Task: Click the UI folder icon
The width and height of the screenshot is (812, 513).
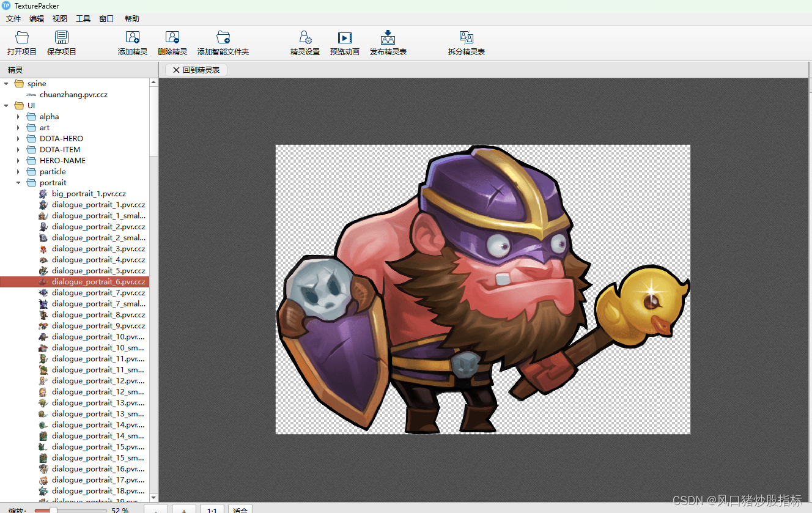Action: point(19,106)
